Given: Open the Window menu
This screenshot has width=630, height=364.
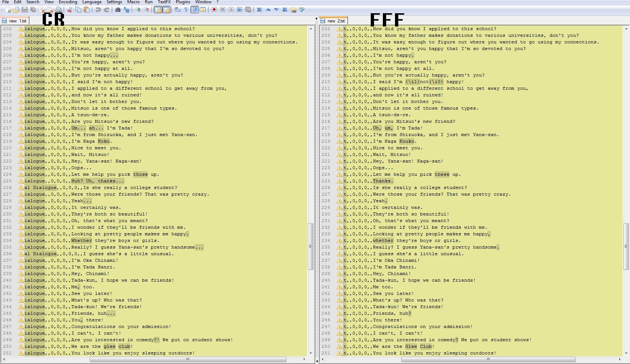Looking at the screenshot, I should 203,2.
